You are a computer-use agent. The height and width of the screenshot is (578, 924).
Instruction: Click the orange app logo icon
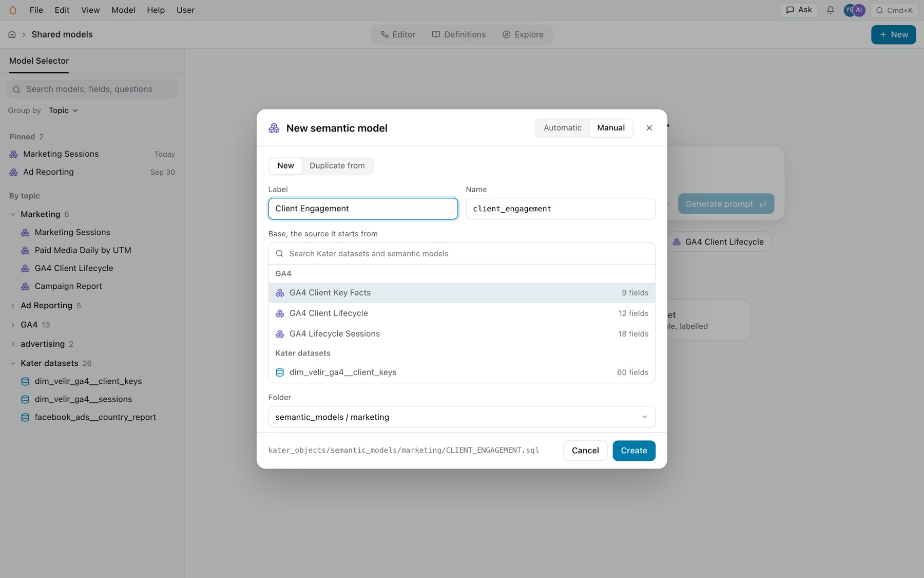tap(13, 10)
